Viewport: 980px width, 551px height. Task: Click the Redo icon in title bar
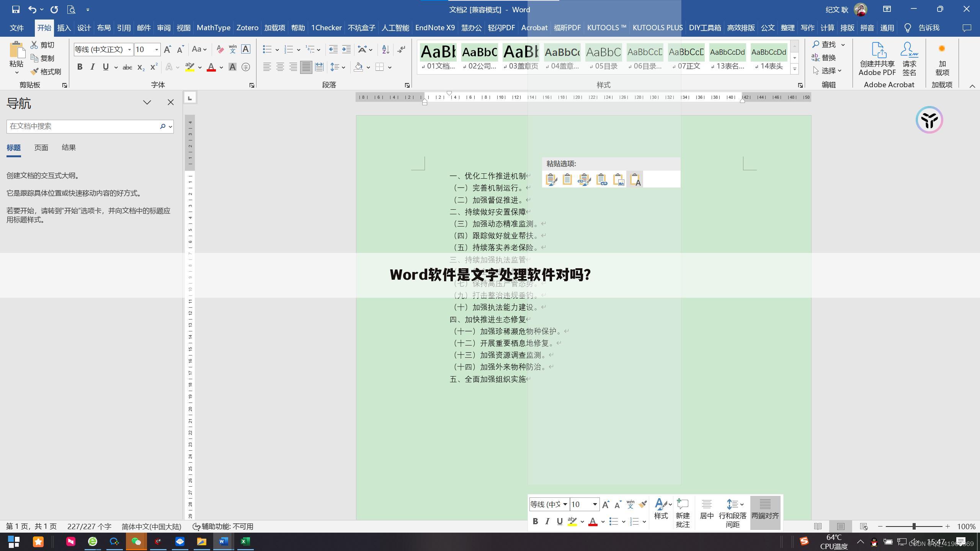click(54, 10)
